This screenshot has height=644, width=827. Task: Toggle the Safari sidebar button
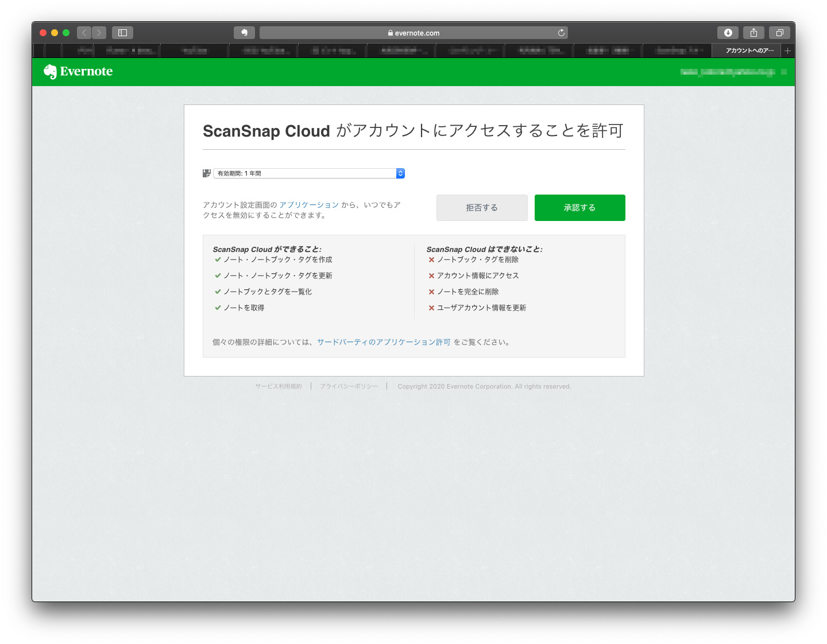click(x=122, y=33)
